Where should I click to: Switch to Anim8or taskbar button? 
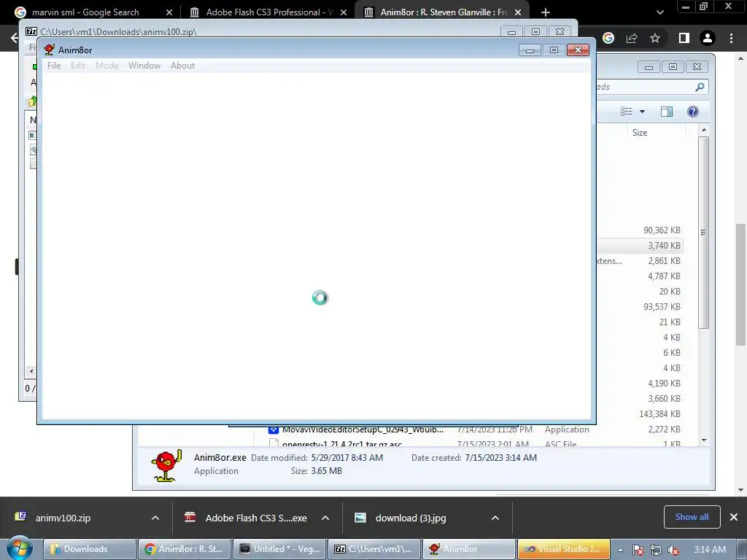pos(469,549)
